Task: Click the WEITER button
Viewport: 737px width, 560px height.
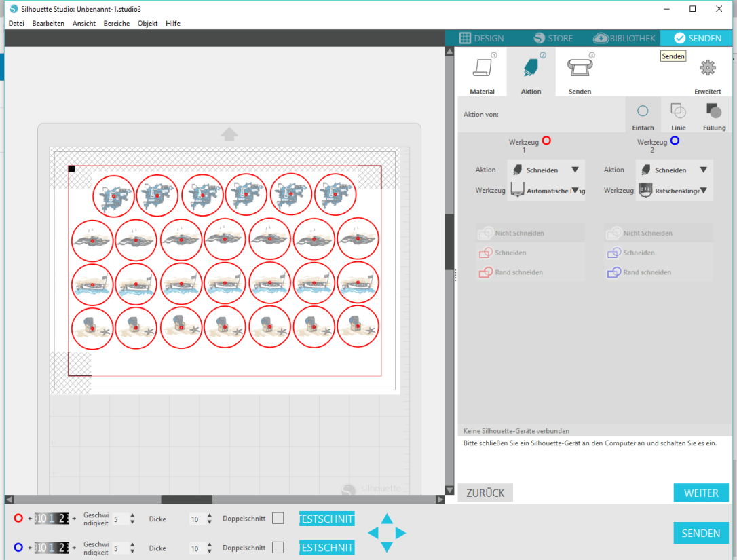Action: pos(701,493)
